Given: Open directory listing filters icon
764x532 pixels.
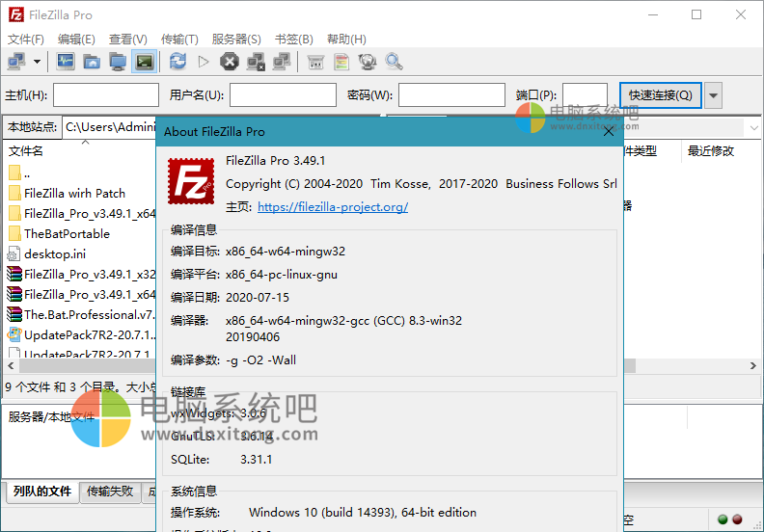Looking at the screenshot, I should click(315, 62).
